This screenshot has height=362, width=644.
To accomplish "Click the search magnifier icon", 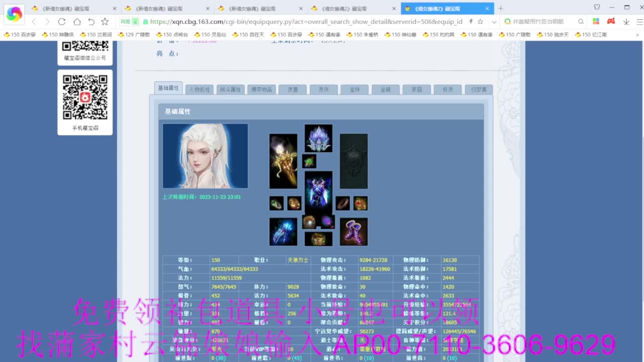I will pos(581,22).
